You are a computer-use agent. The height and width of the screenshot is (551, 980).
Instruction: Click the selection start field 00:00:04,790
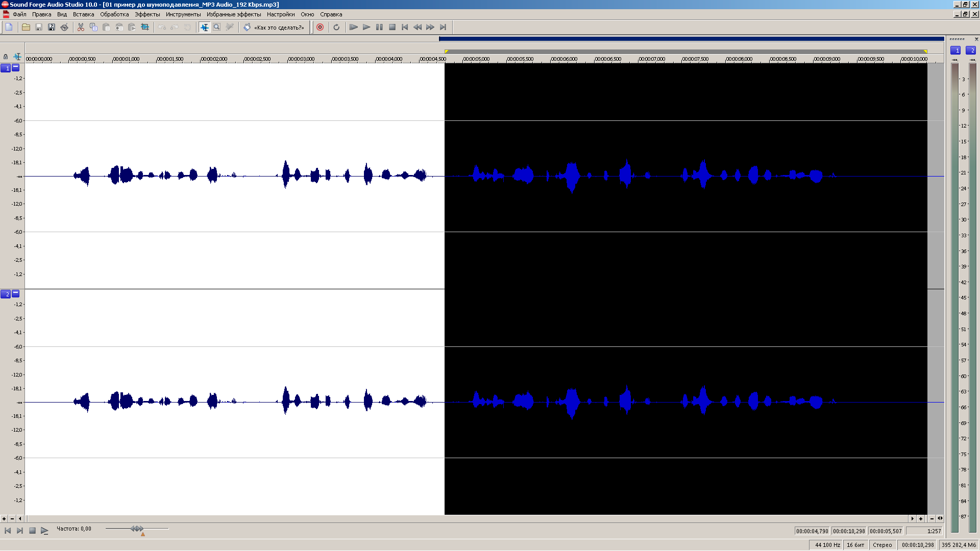[812, 531]
